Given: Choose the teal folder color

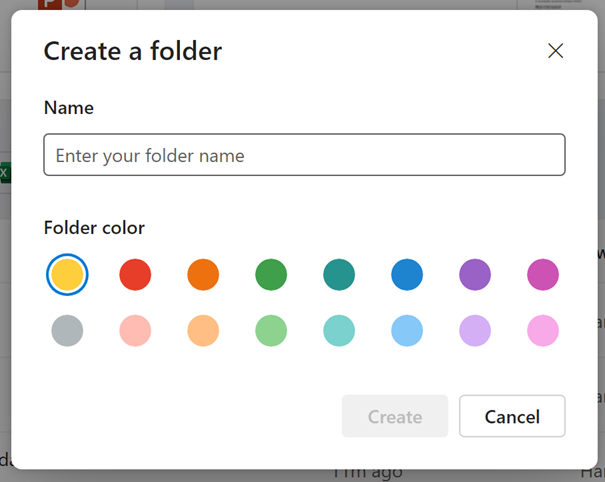Looking at the screenshot, I should pos(339,274).
